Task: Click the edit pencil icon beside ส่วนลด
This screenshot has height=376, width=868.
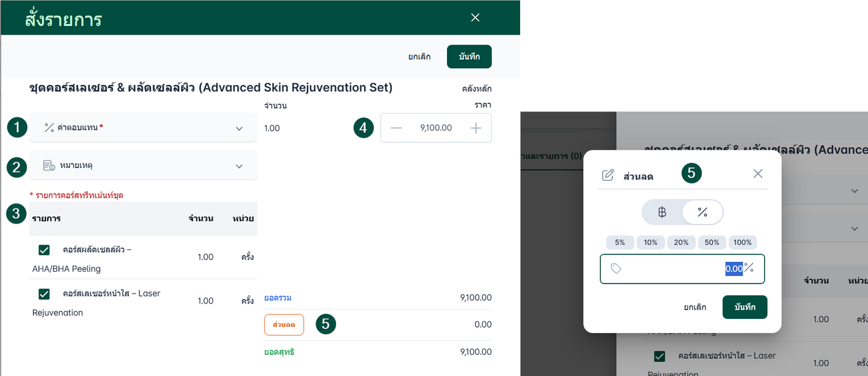Action: click(608, 176)
